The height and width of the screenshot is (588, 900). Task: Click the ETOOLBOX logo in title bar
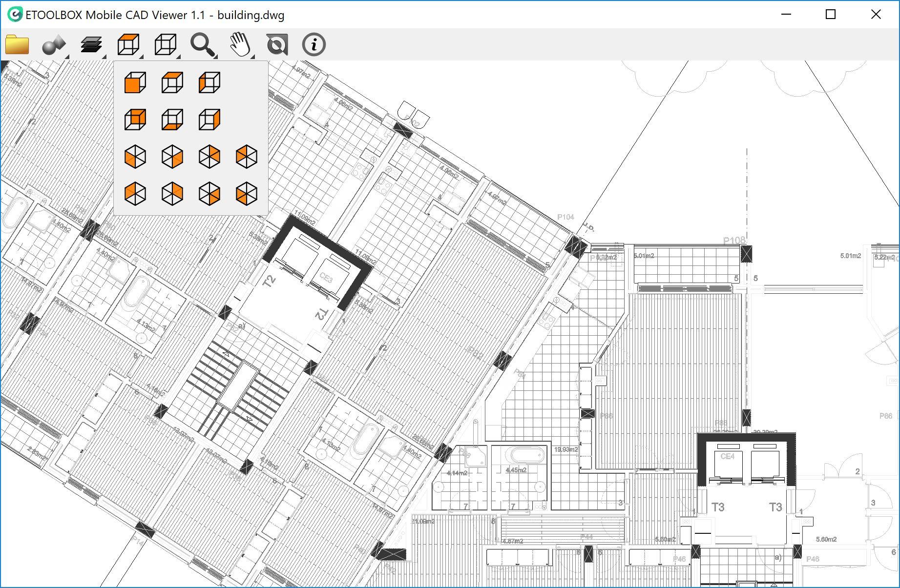15,15
